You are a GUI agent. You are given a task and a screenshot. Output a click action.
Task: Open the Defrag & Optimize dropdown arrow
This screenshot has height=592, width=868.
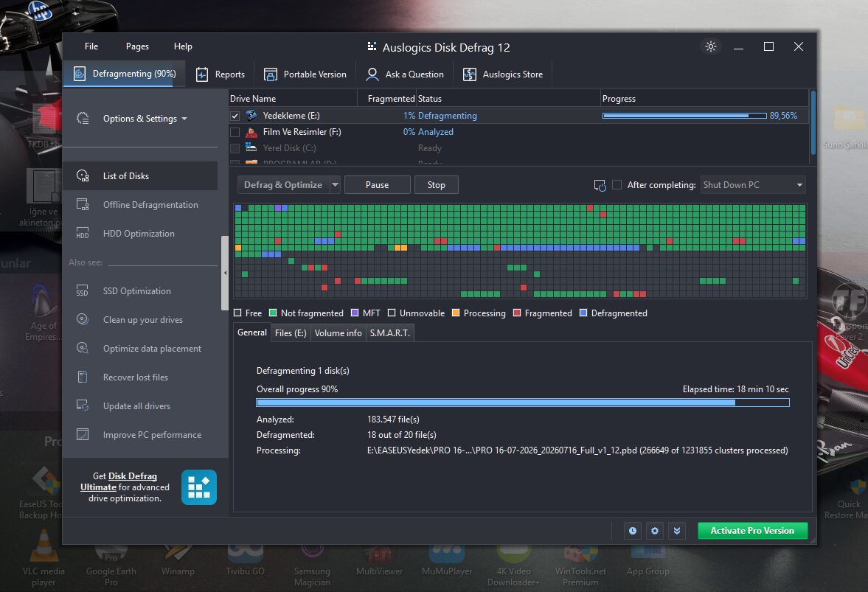(x=335, y=185)
